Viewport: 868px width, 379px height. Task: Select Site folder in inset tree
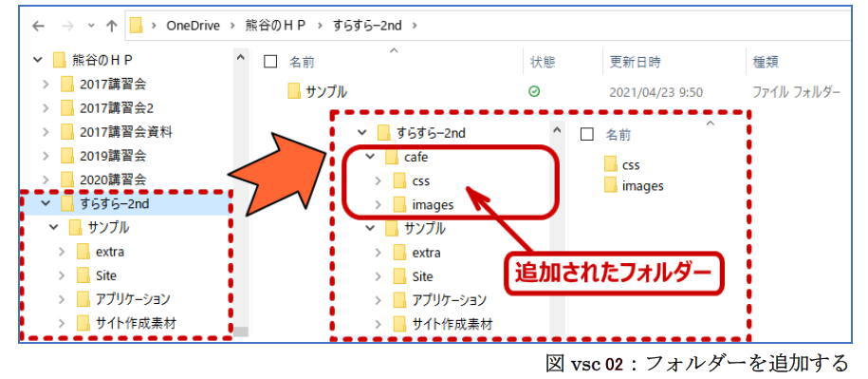(423, 276)
